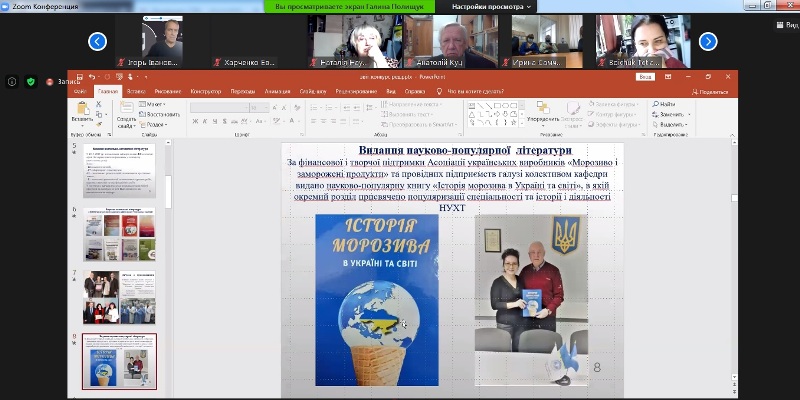Screen dimensions: 800x400
Task: Click the Paste (Вставить) clipboard icon
Action: [x=83, y=108]
